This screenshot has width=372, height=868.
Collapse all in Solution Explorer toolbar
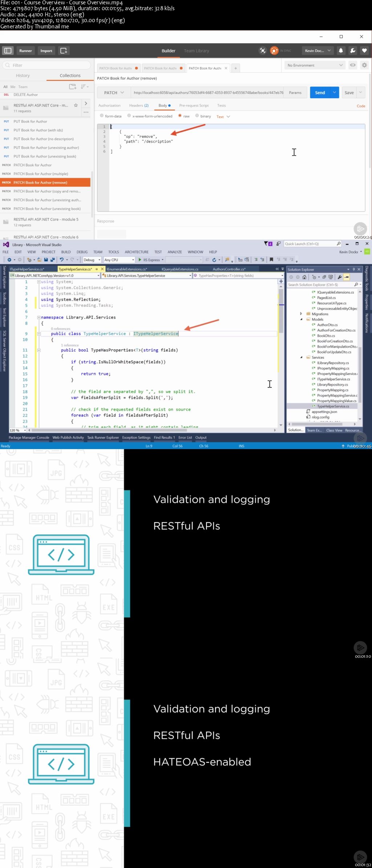point(324,277)
